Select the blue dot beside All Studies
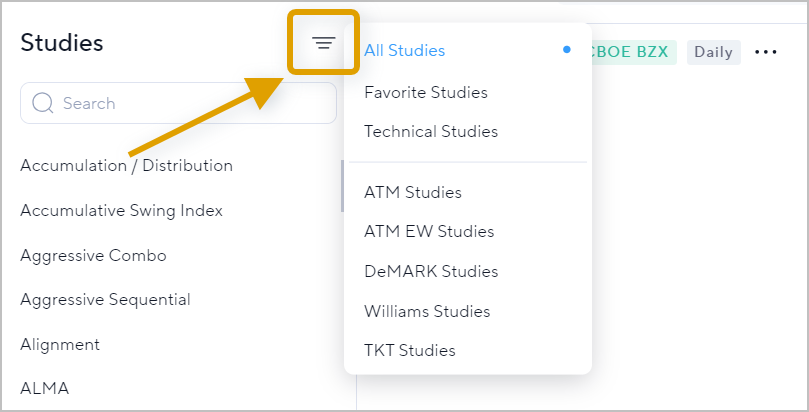Viewport: 809px width, 412px height. 567,50
